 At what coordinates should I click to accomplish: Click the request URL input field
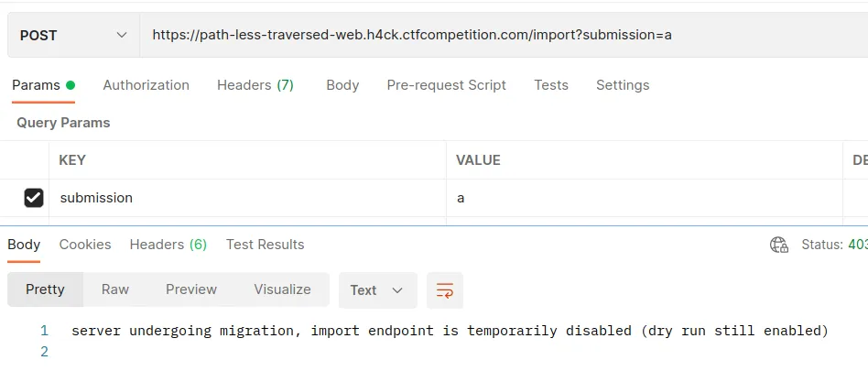504,36
